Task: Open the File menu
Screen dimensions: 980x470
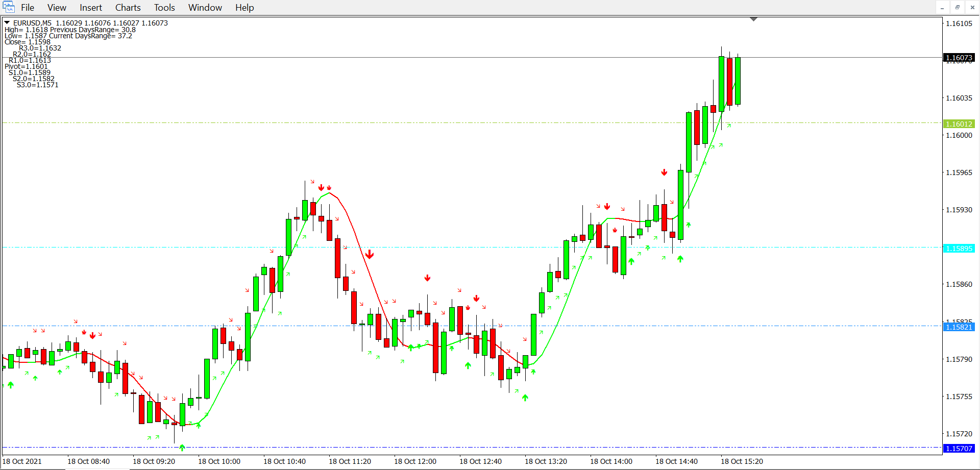Action: 28,8
